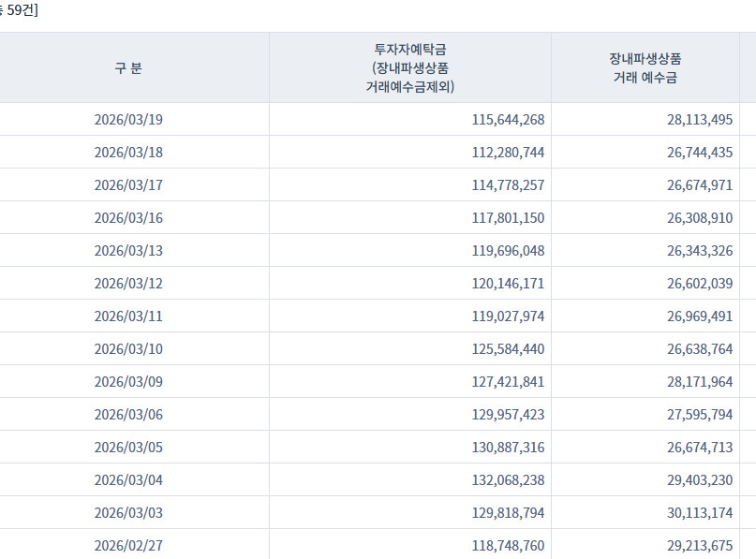Viewport: 756px width, 559px height.
Task: Click the 2026/03/10 date cell
Action: (128, 349)
